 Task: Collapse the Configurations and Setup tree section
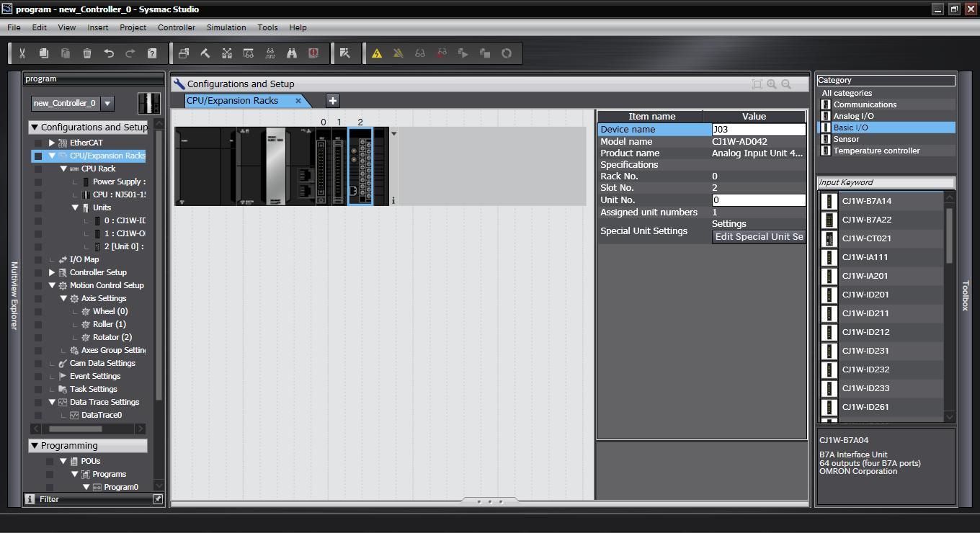coord(34,127)
